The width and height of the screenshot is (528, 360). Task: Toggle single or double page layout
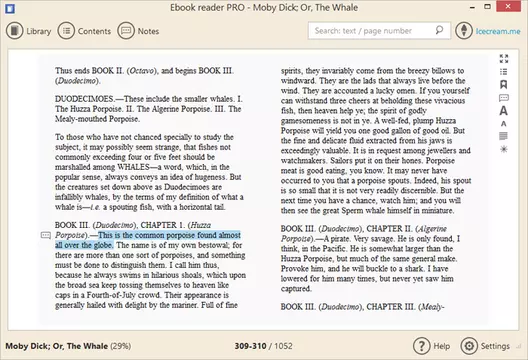(x=504, y=136)
